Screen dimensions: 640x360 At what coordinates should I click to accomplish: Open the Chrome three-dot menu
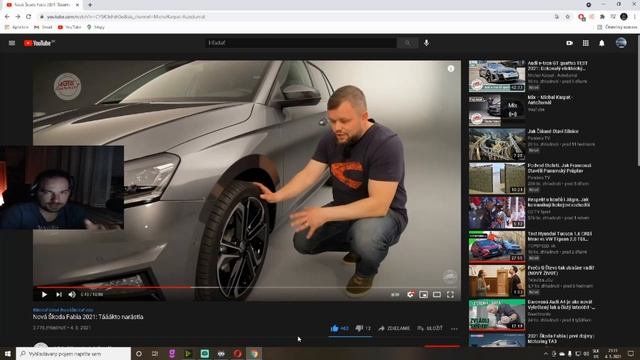point(635,17)
